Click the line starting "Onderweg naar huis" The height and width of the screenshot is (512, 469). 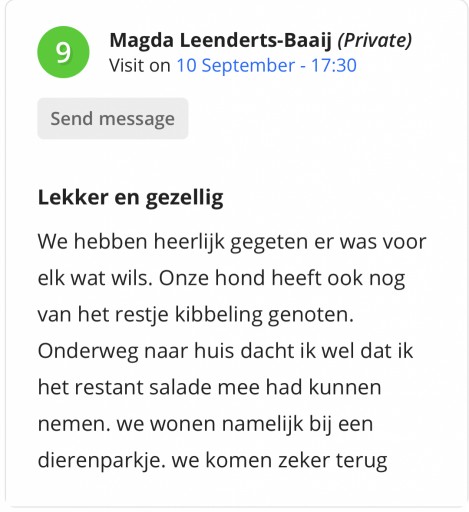click(225, 351)
